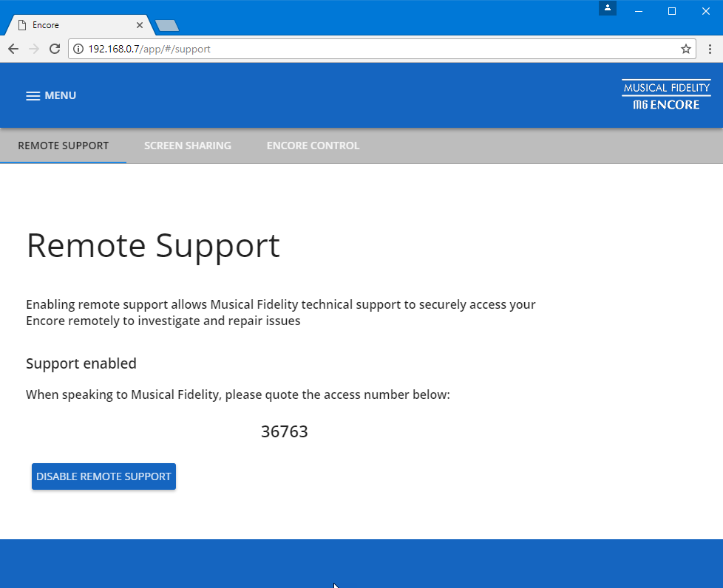Click the Remote Support heading
This screenshot has height=588, width=723.
(x=153, y=245)
